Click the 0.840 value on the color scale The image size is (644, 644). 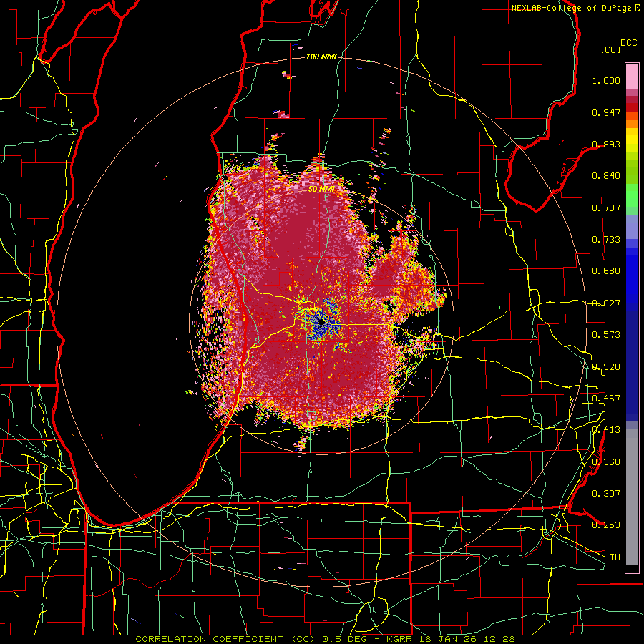coord(606,176)
